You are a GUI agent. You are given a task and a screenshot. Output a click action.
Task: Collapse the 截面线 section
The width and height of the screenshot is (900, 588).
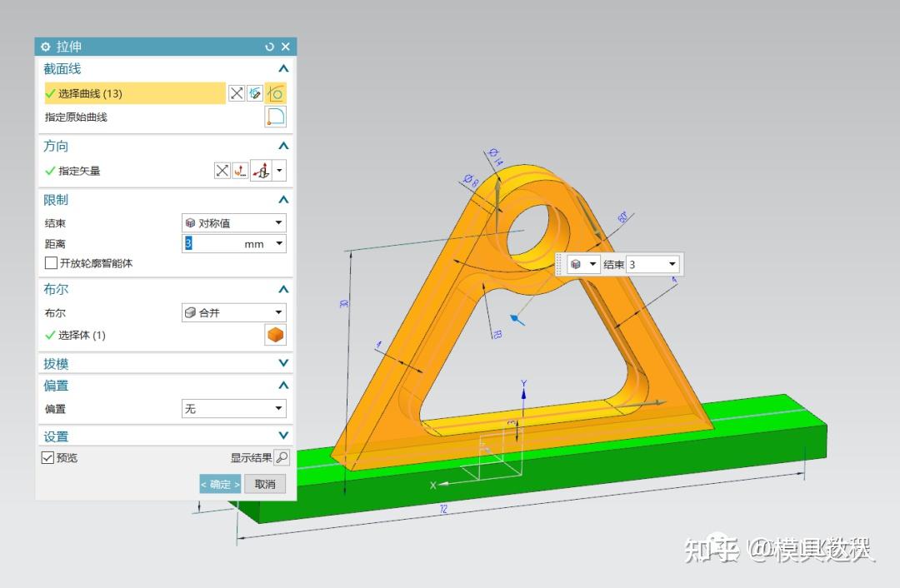point(283,69)
